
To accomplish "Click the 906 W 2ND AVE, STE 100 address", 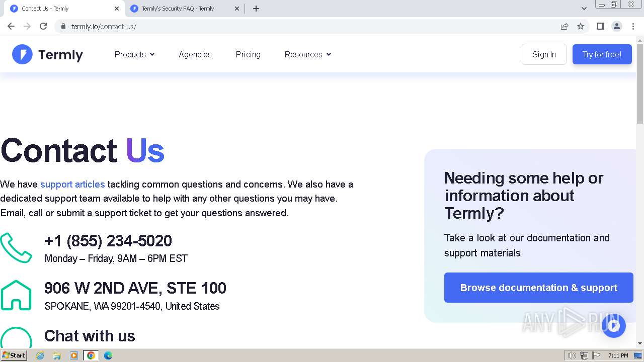I will click(135, 288).
